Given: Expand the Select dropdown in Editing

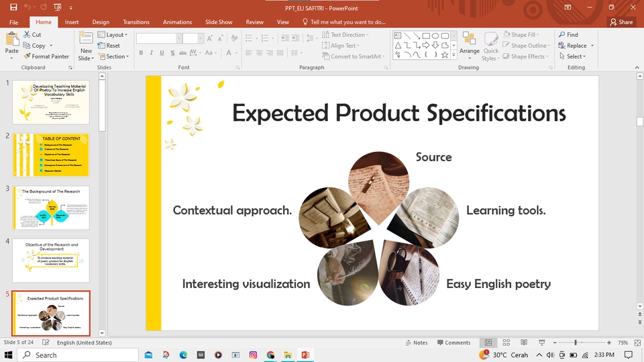Looking at the screenshot, I should tap(575, 56).
